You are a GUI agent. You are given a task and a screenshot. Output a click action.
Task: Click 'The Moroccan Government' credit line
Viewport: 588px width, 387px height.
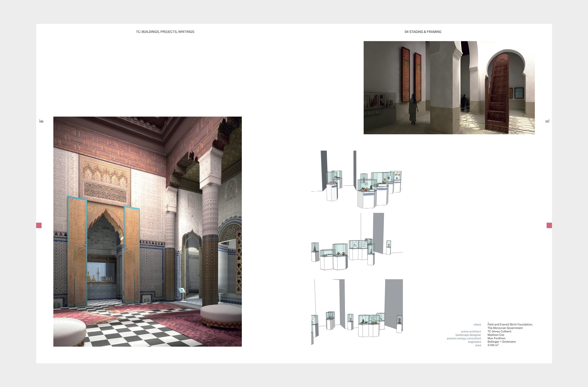pos(505,328)
